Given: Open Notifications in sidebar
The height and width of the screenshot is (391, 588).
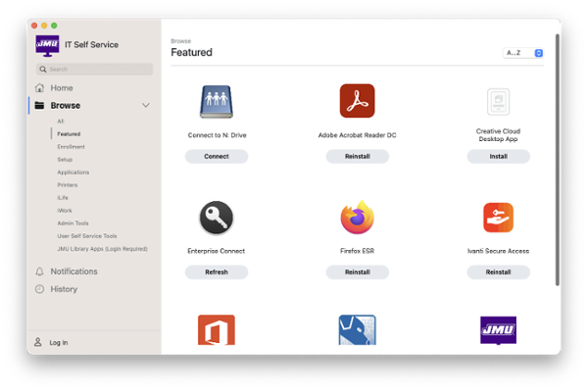Looking at the screenshot, I should 73,271.
